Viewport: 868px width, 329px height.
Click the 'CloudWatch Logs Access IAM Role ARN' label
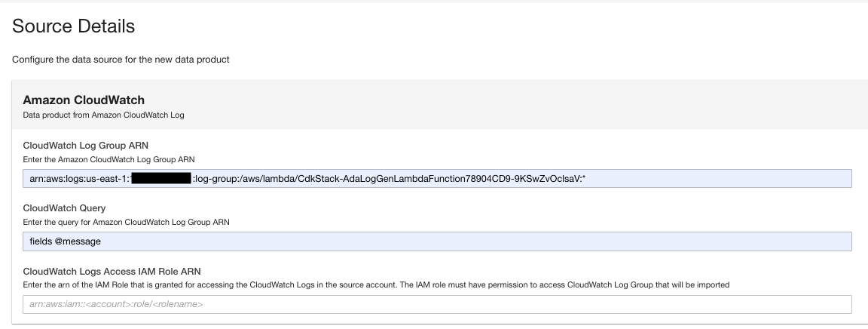(112, 272)
